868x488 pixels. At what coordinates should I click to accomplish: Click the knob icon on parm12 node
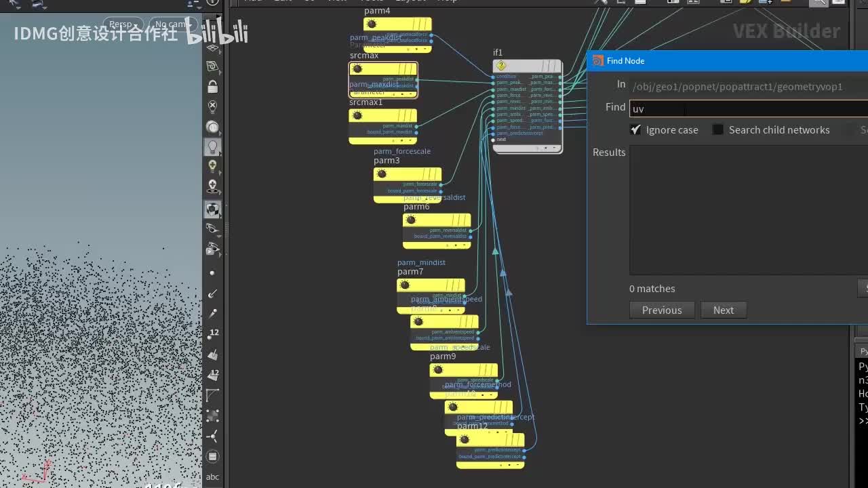tap(465, 439)
